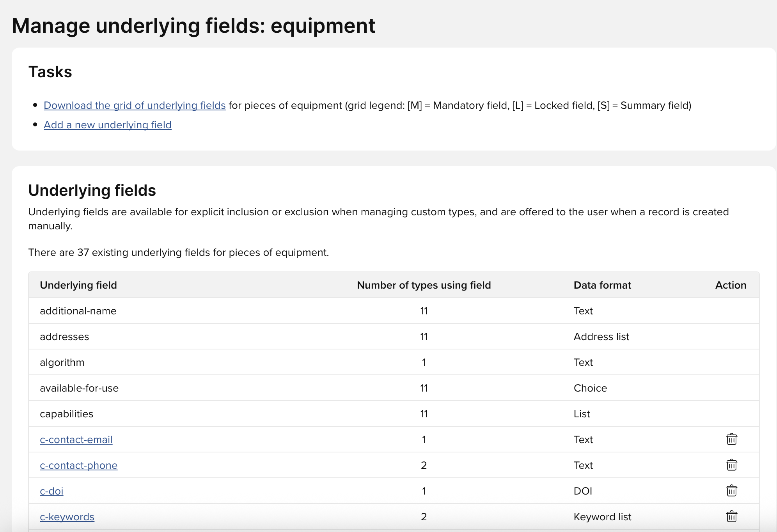The width and height of the screenshot is (777, 532).
Task: Click the available-for-use field name
Action: coord(79,388)
